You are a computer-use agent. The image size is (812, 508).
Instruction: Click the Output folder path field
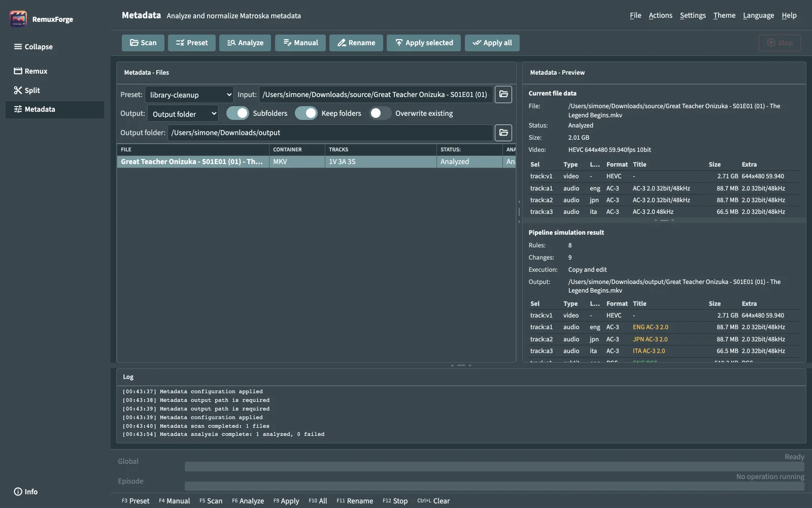330,133
